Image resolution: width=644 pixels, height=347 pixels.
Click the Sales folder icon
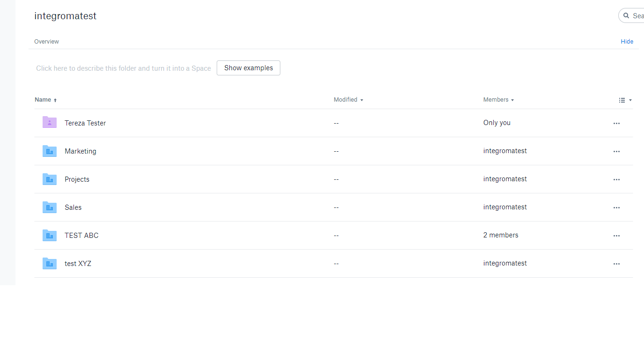[x=49, y=207]
